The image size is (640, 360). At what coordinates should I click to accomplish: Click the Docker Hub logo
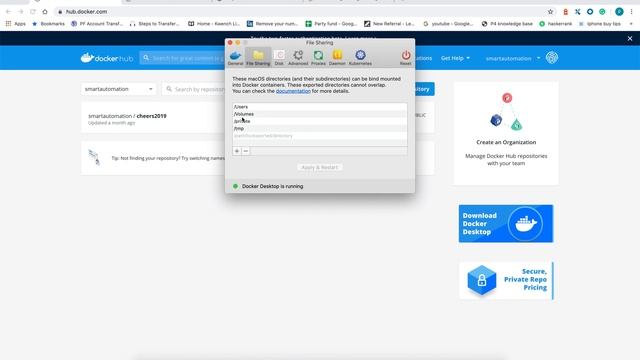point(107,58)
